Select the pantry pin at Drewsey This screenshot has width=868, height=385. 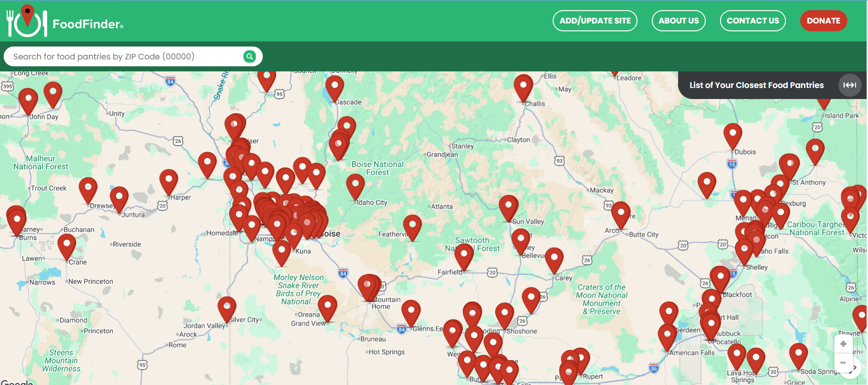tap(88, 191)
